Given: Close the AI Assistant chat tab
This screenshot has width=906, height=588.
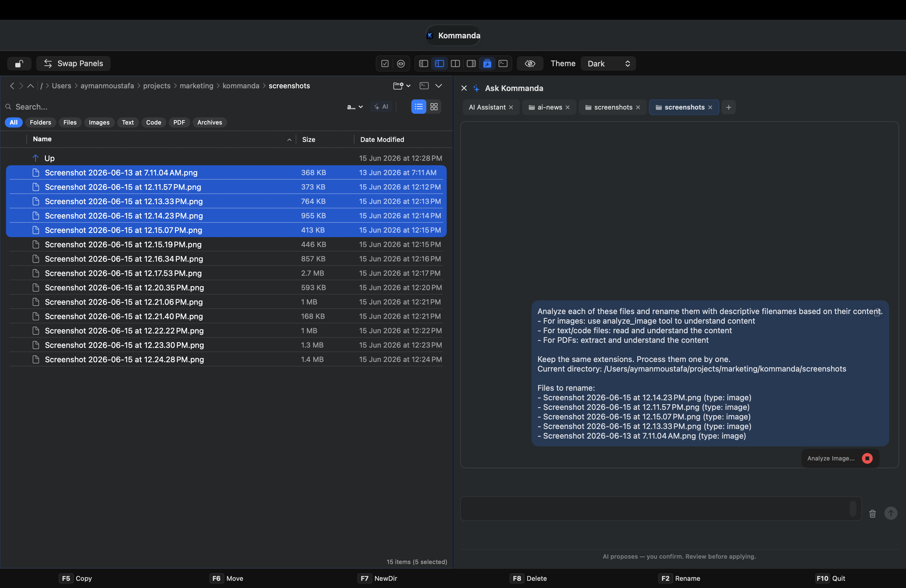Looking at the screenshot, I should pyautogui.click(x=511, y=107).
